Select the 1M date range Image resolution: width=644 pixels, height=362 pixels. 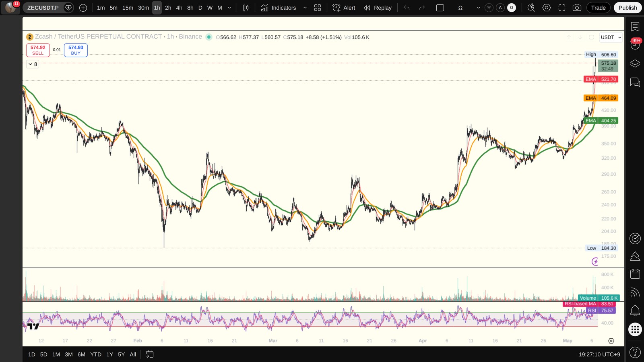[56, 354]
